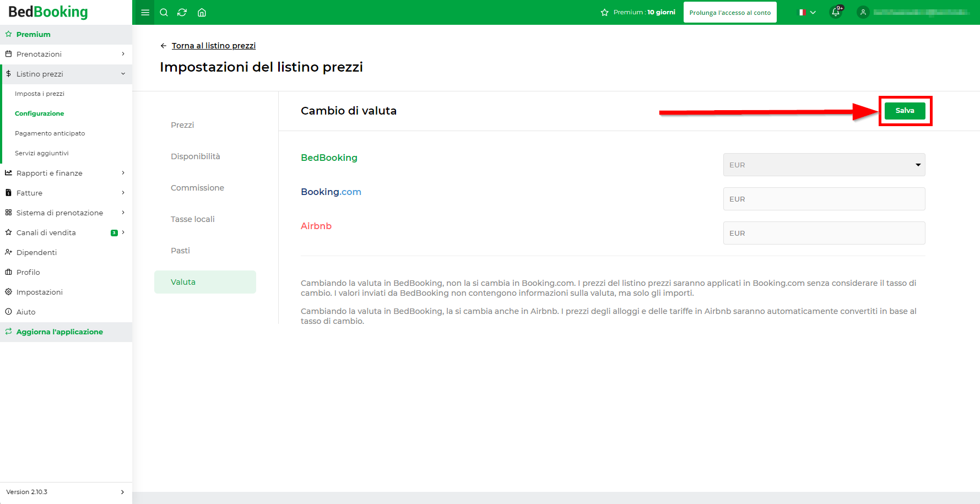
Task: Click the gear icon beside Impostazioni
Action: click(x=8, y=292)
